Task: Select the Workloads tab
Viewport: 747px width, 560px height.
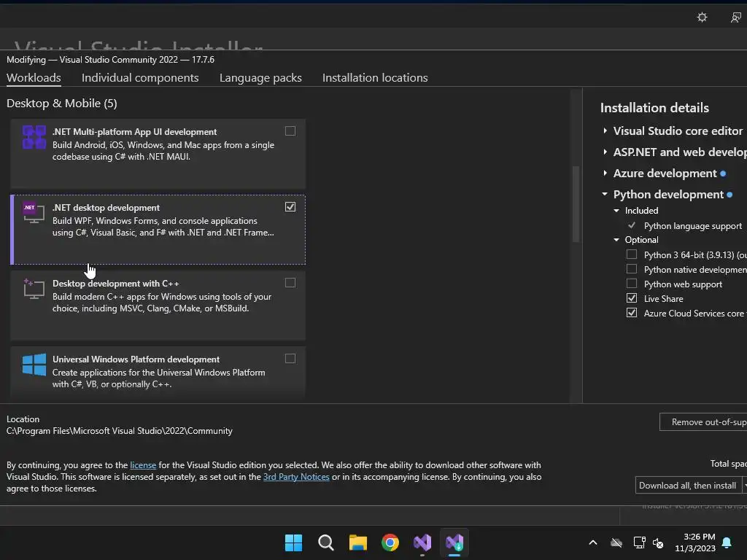Action: coord(34,77)
